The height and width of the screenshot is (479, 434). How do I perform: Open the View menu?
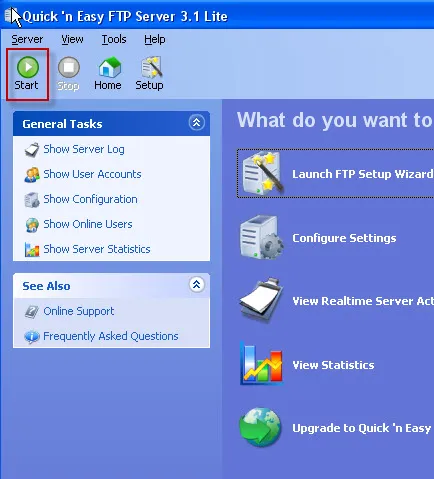72,39
